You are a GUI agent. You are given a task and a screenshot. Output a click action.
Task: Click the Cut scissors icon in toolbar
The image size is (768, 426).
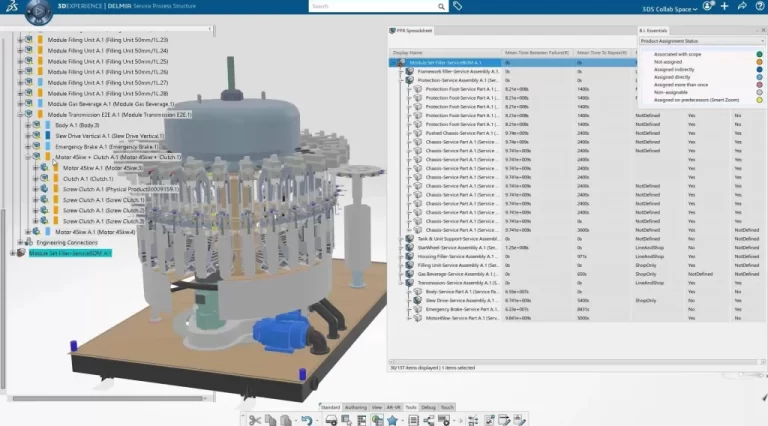(255, 420)
